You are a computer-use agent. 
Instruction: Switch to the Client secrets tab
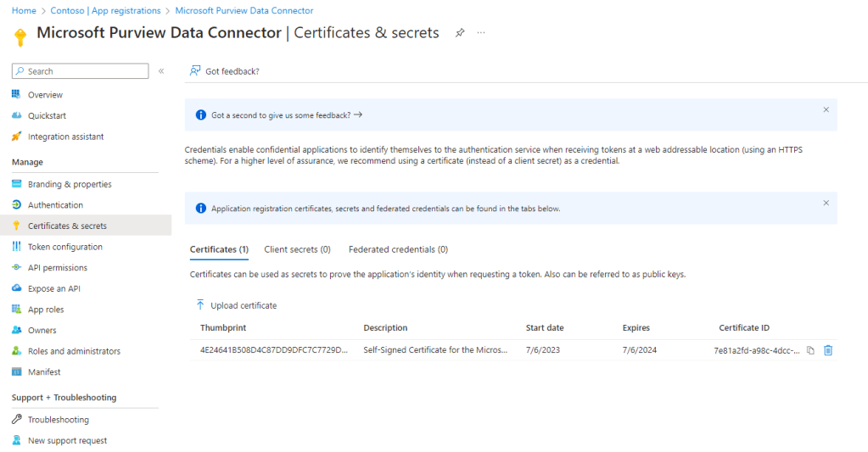coord(297,249)
